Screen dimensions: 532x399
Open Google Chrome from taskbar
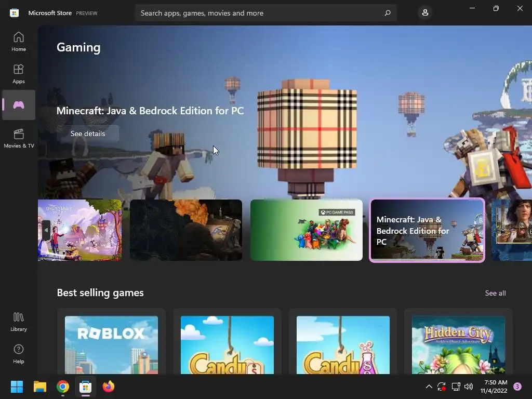tap(63, 387)
